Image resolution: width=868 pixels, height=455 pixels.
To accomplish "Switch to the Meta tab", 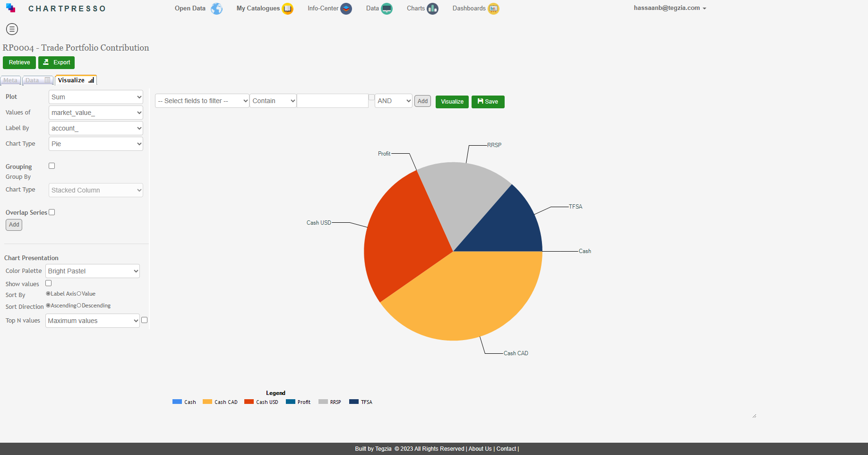I will coord(10,80).
